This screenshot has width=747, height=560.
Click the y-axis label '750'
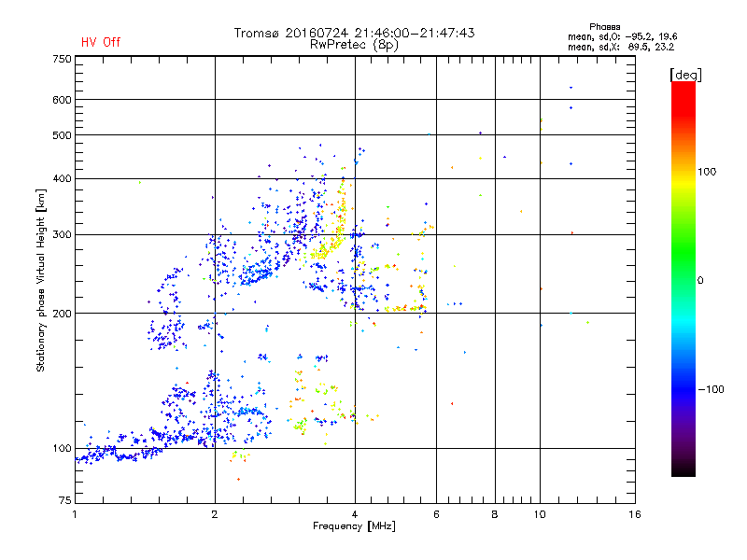62,59
